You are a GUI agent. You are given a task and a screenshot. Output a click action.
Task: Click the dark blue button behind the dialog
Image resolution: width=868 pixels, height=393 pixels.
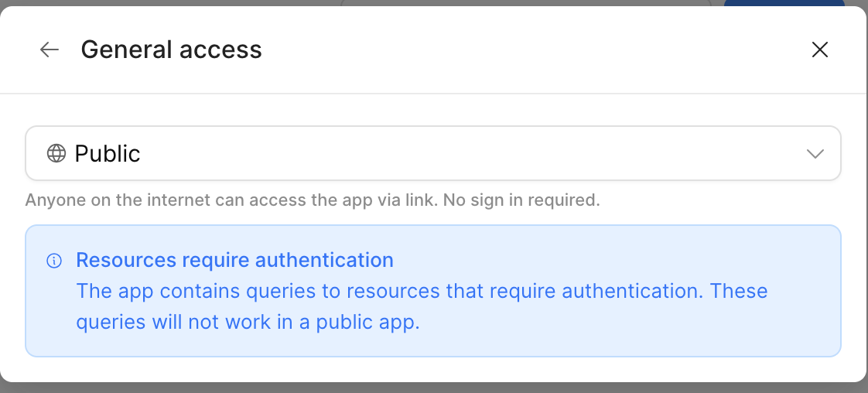[784, 3]
